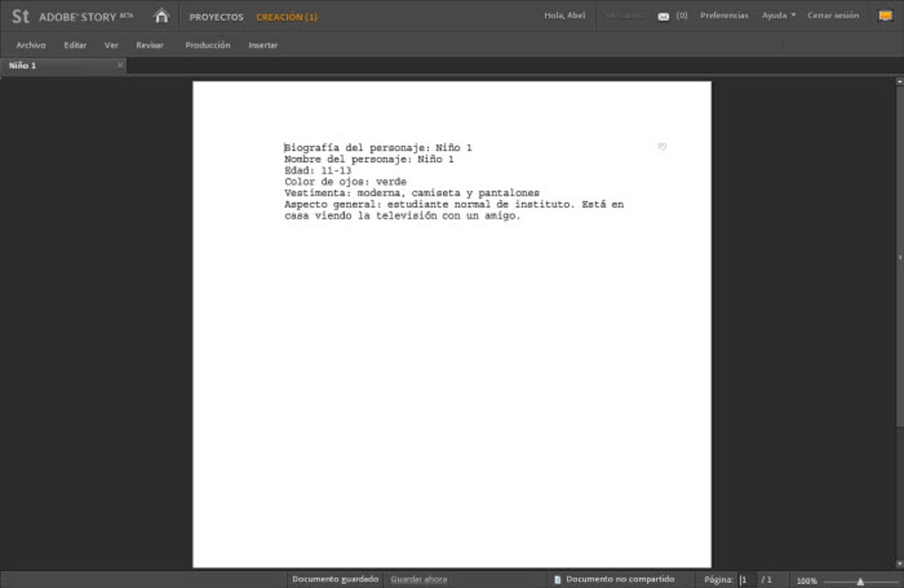904x588 pixels.
Task: Click the Guardar ahora link
Action: [419, 578]
